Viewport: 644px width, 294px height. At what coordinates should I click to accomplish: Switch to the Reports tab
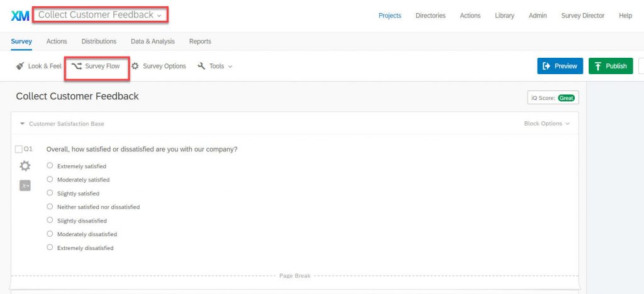[x=200, y=41]
